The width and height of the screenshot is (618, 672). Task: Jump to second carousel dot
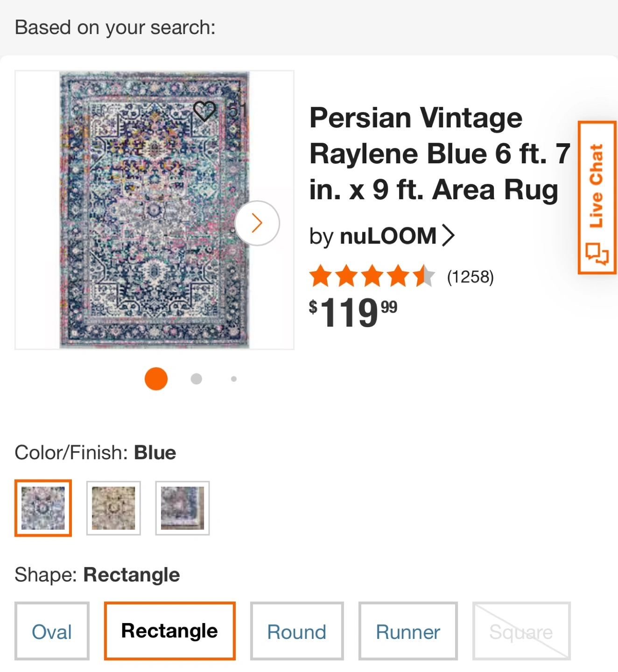tap(197, 379)
